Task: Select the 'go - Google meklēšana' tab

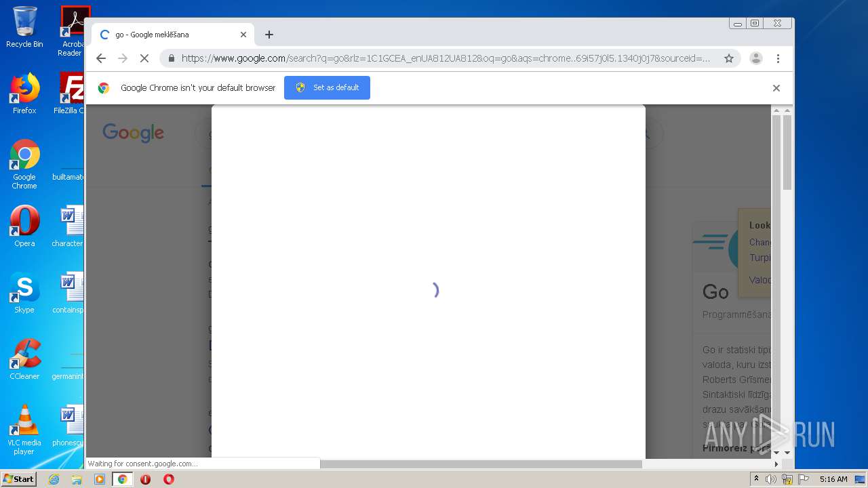Action: 173,35
